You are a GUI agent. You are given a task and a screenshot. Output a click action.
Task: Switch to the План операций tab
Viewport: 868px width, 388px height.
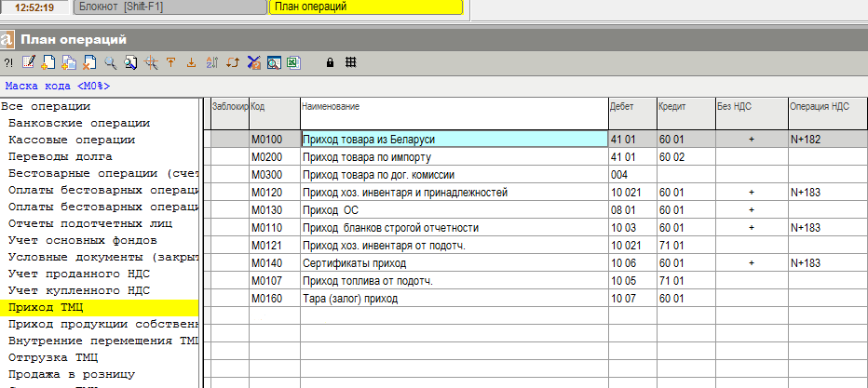[365, 7]
